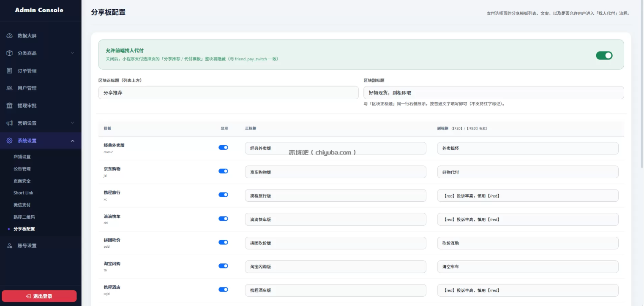The image size is (644, 306).
Task: Click the 营销设置 megaphone icon
Action: pyautogui.click(x=9, y=123)
